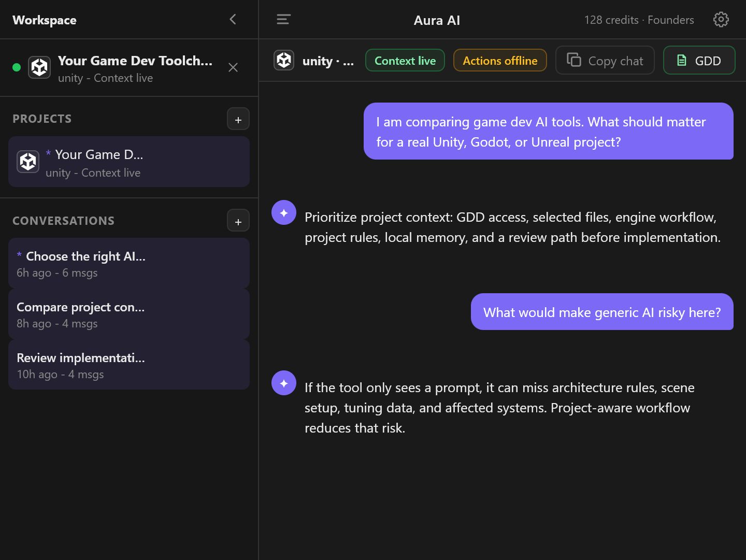Image resolution: width=746 pixels, height=560 pixels.
Task: Collapse the Workspace sidebar with back chevron
Action: point(233,20)
